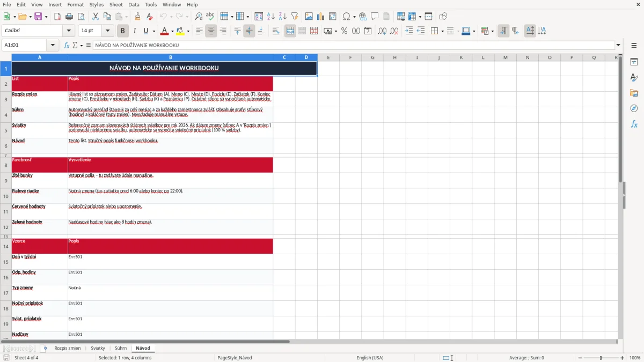Click PageStyle_Návod in status bar

[x=235, y=358]
